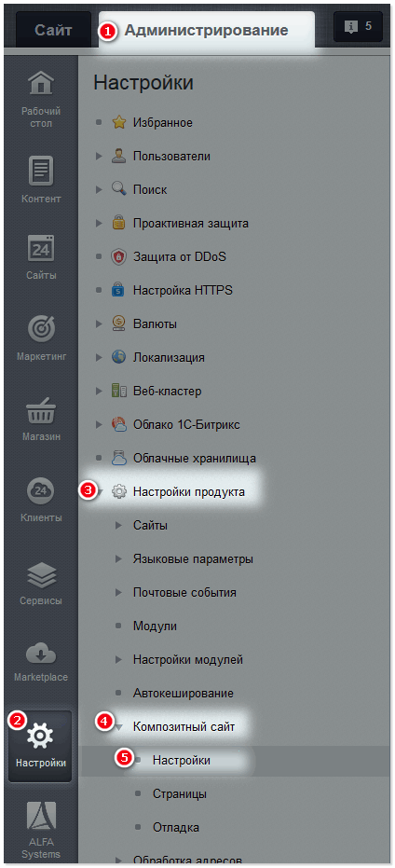The width and height of the screenshot is (395, 868).
Task: Click the Проактивная защита label
Action: point(191,224)
